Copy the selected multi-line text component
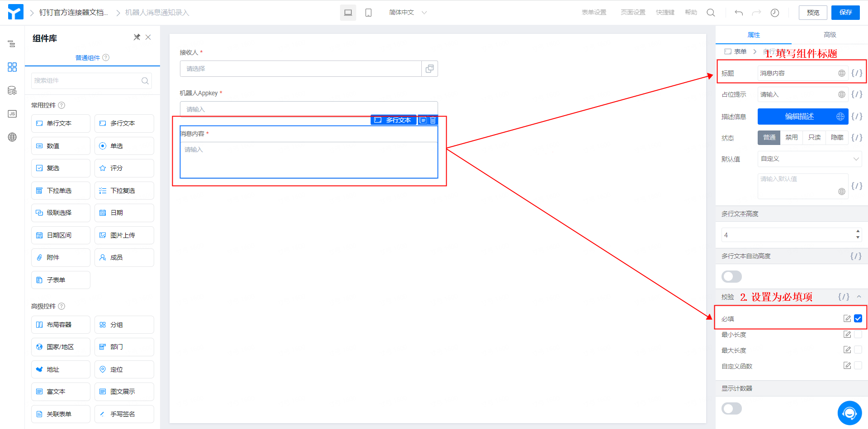 (423, 120)
